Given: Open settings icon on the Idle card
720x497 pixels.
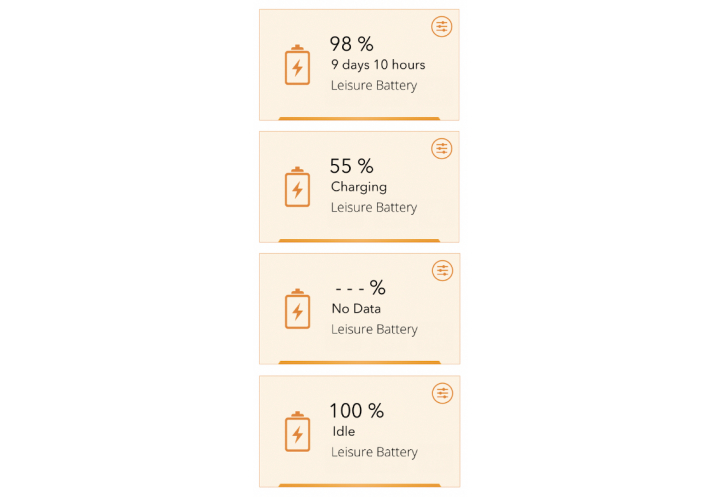Looking at the screenshot, I should (x=443, y=393).
